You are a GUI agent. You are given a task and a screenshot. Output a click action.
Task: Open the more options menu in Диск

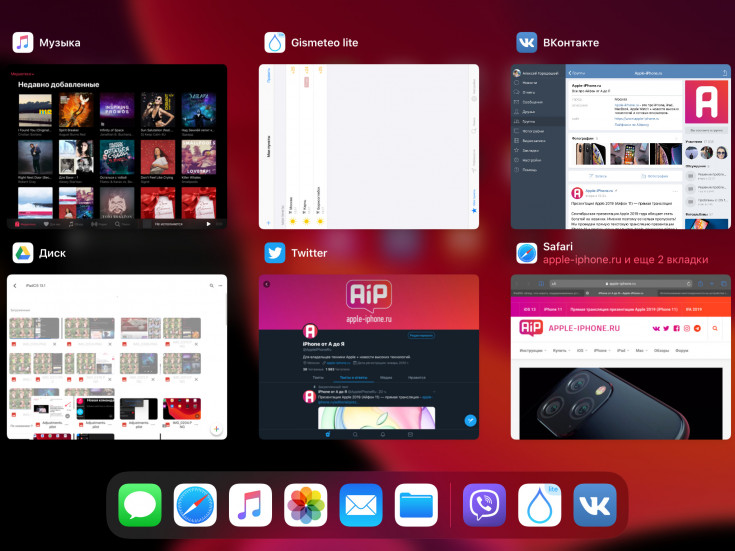(220, 286)
